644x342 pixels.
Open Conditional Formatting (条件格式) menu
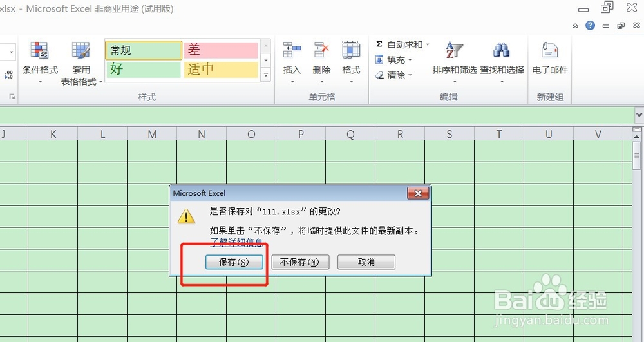point(40,62)
